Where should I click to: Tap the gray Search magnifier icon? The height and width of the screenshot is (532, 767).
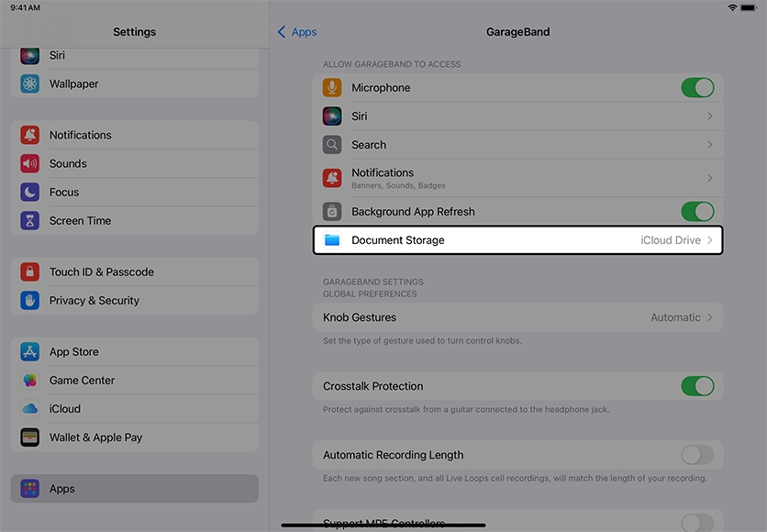coord(332,145)
